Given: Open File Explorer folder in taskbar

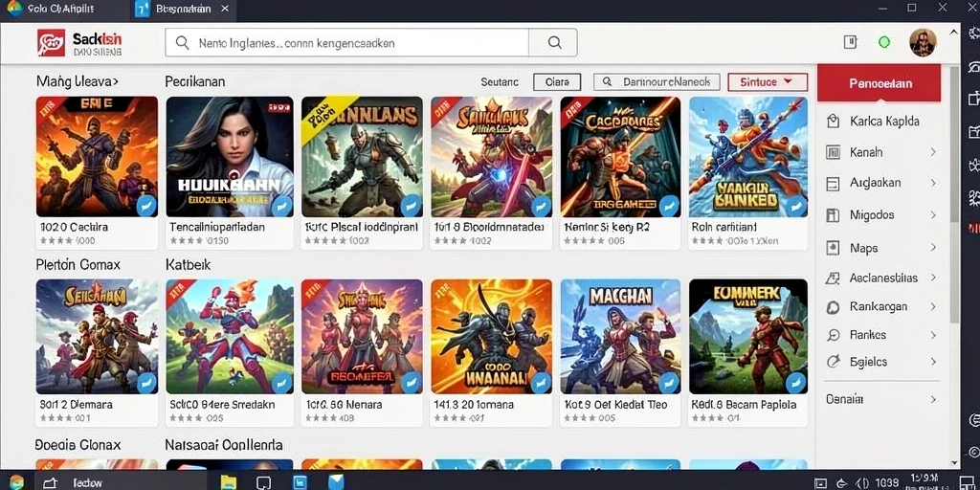Looking at the screenshot, I should click(x=229, y=482).
